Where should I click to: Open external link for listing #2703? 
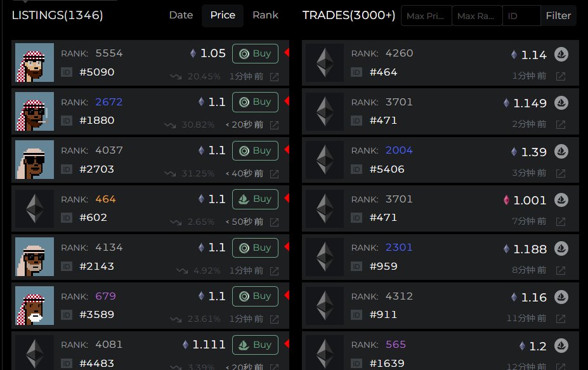coord(275,174)
